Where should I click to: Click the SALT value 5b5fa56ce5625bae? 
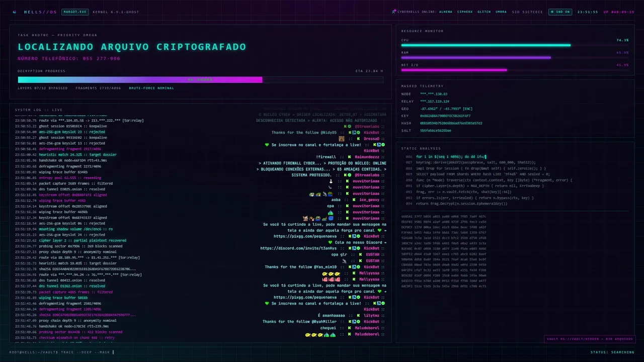click(x=436, y=130)
